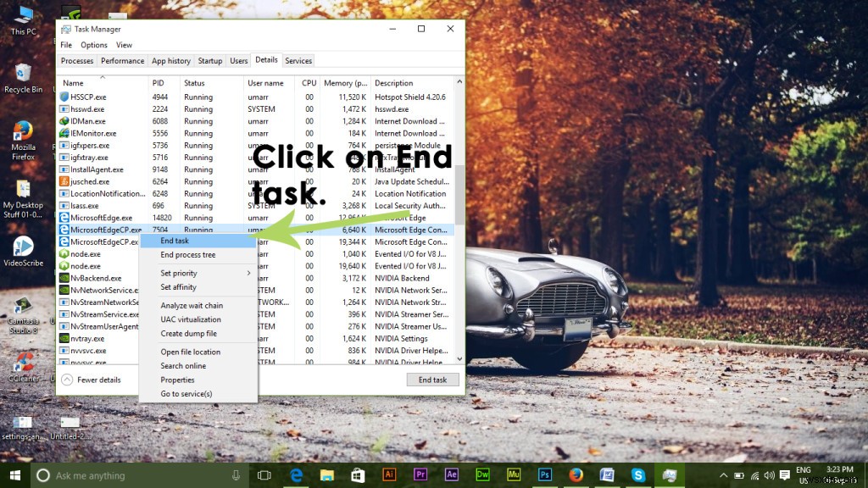
Task: Launch Adobe Premiere Pro from taskbar
Action: [x=420, y=474]
